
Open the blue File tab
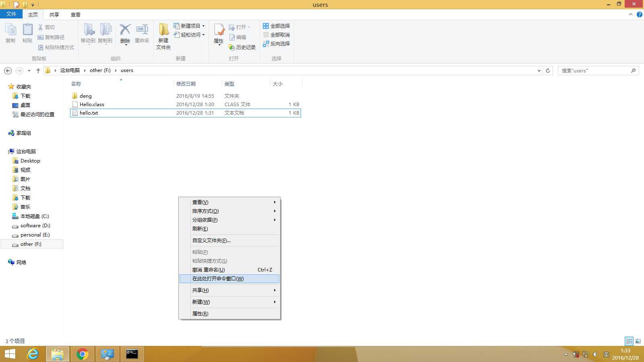[x=11, y=14]
